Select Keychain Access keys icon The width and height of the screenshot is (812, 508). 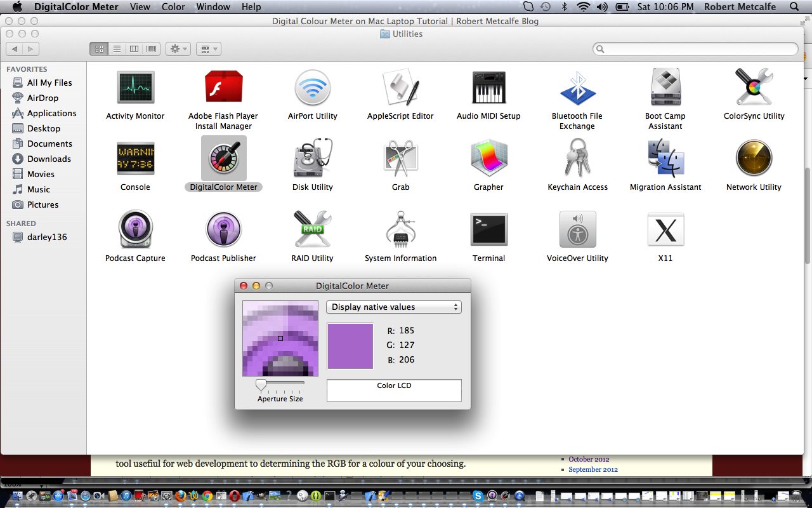pos(577,158)
